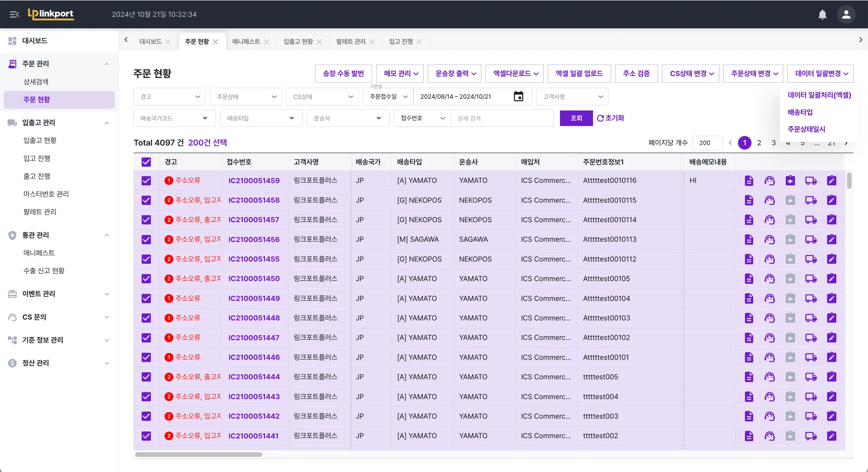Click clipboard edit icon for IC2100051450
Image resolution: width=868 pixels, height=472 pixels.
click(832, 279)
